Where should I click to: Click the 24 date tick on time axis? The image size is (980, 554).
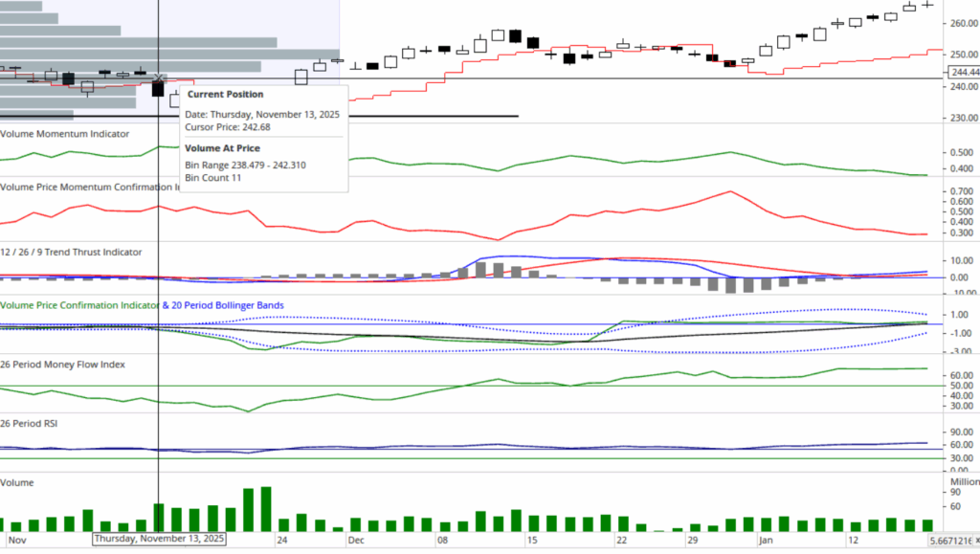click(282, 541)
